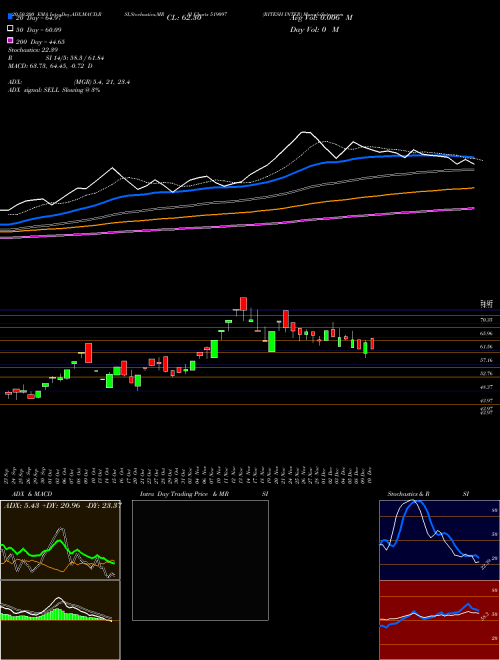
Task: Click the '(MGR) 5.4, 21, 23.4' values
Action: (x=101, y=82)
